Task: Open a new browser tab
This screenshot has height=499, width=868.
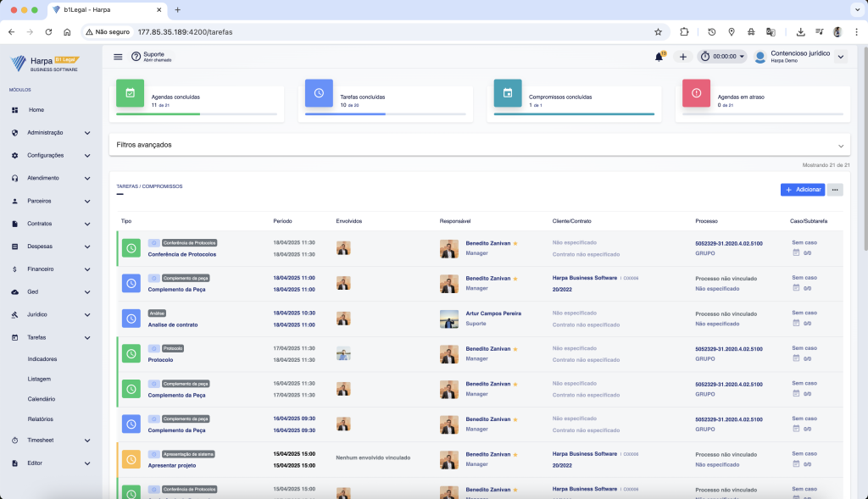Action: click(x=178, y=10)
